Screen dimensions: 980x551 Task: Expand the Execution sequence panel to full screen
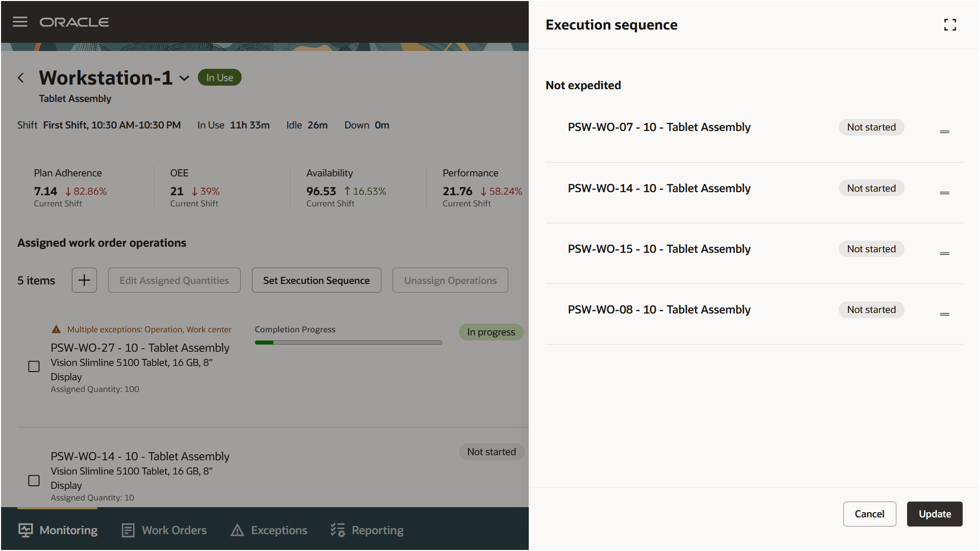pos(950,25)
